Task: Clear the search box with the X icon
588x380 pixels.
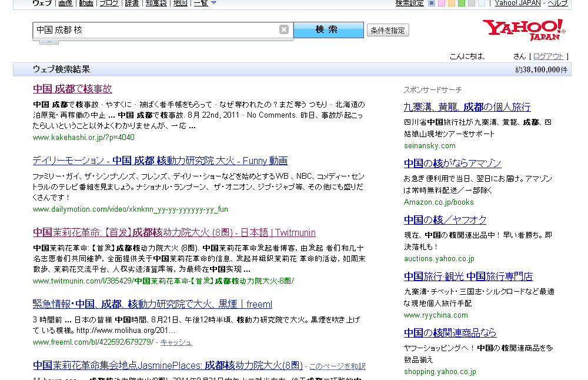Action: (284, 29)
